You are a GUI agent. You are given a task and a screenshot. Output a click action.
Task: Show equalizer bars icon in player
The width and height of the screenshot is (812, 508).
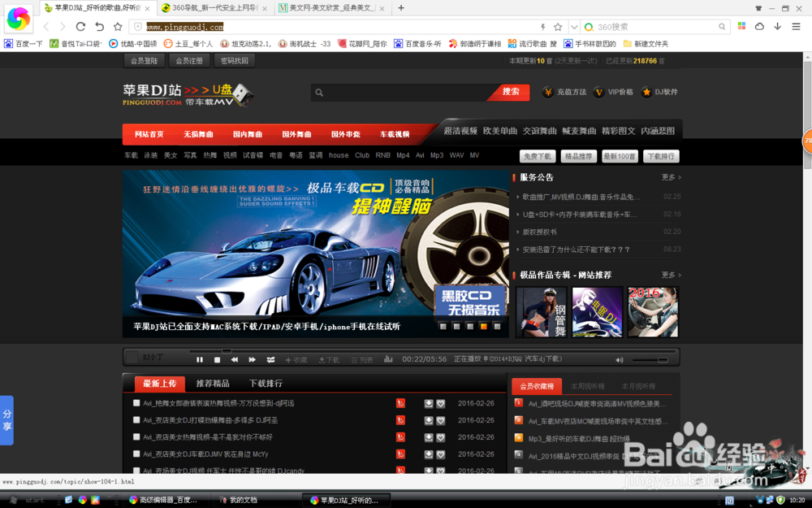[388, 359]
